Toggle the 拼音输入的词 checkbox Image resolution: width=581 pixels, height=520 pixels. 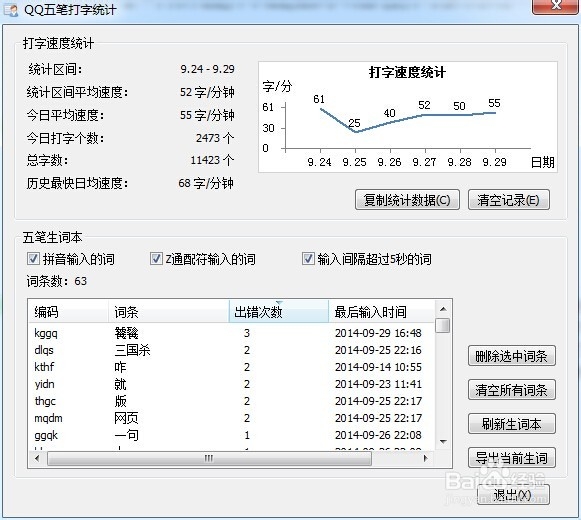[x=33, y=258]
